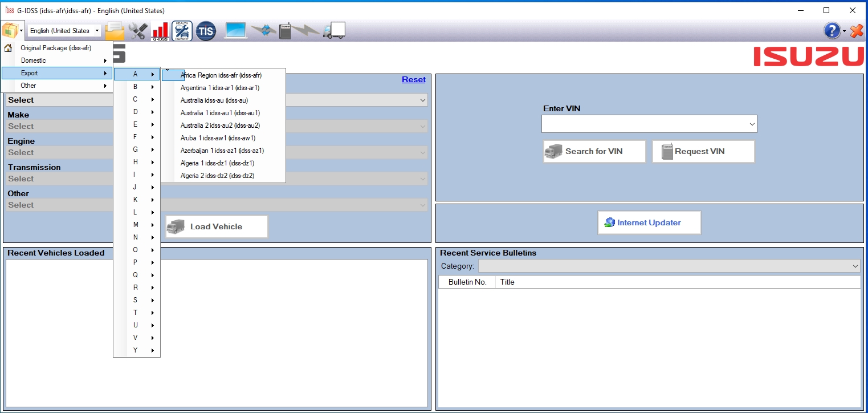Launch the TIS round blue icon
The width and height of the screenshot is (868, 413).
206,31
